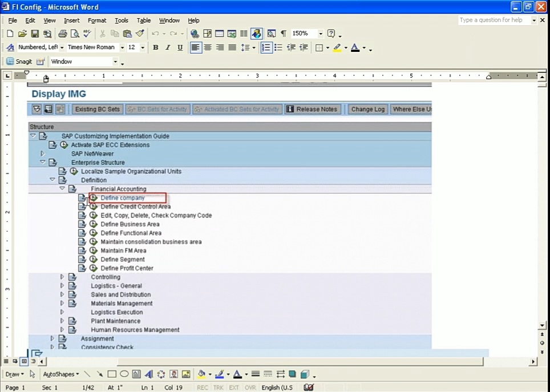Viewport: 550px width, 392px height.
Task: Open the Format menu
Action: pyautogui.click(x=97, y=21)
